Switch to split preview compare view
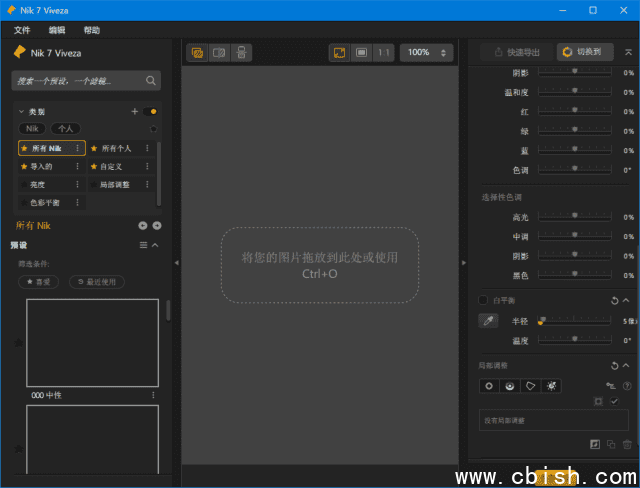 (219, 52)
